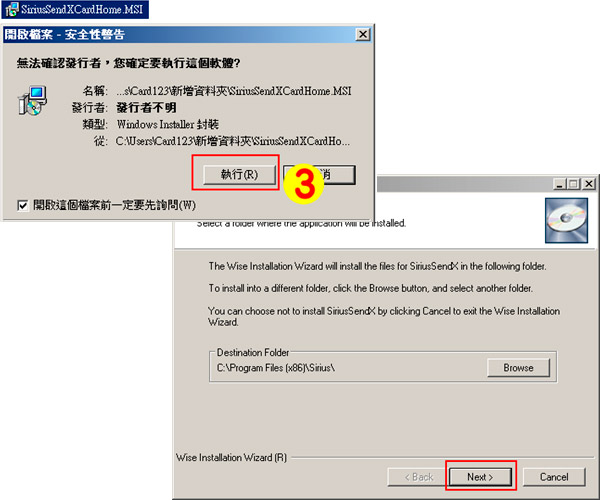The height and width of the screenshot is (500, 600).
Task: Uncheck the always ask before opening checkbox
Action: 23,206
